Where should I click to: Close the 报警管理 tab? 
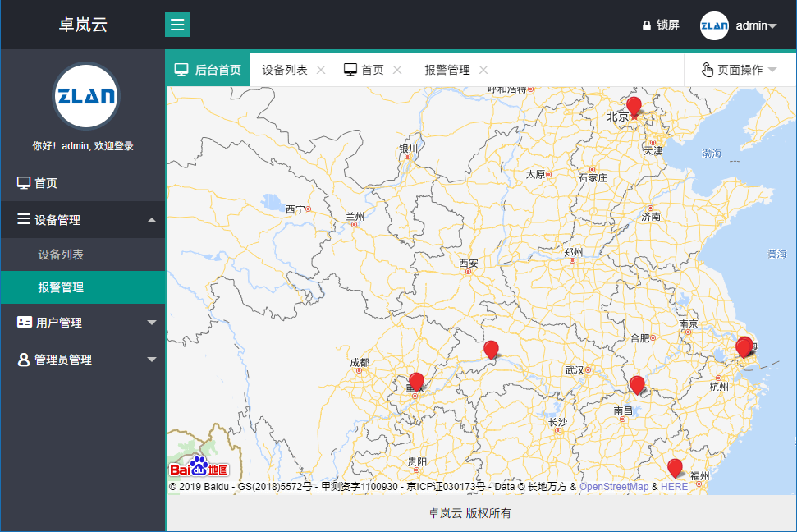[483, 70]
